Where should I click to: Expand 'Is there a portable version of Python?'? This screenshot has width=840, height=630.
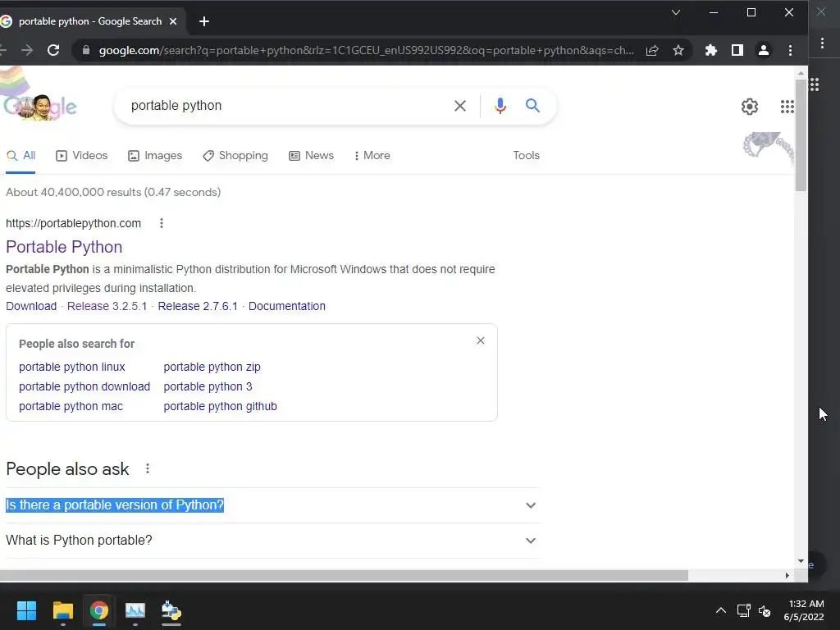click(531, 505)
